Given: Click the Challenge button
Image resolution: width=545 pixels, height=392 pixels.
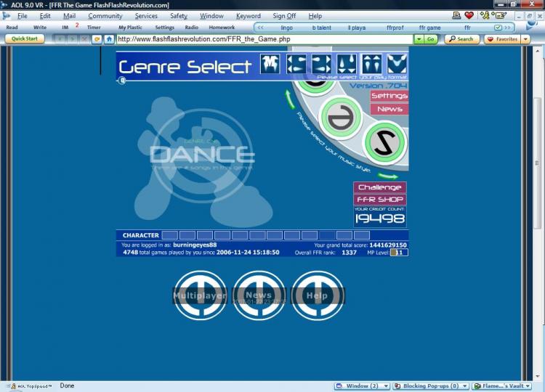Looking at the screenshot, I should click(x=379, y=187).
